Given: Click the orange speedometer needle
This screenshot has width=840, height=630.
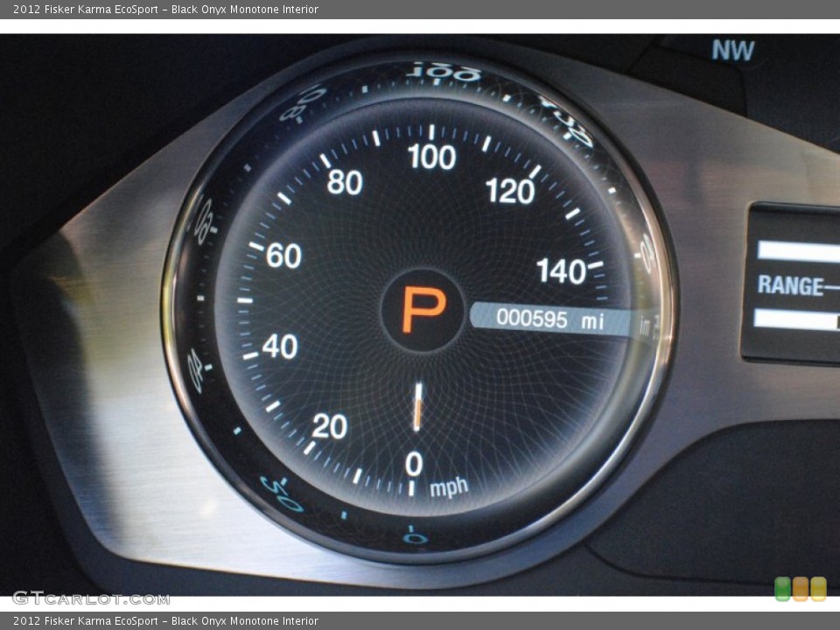Looking at the screenshot, I should pyautogui.click(x=417, y=407).
